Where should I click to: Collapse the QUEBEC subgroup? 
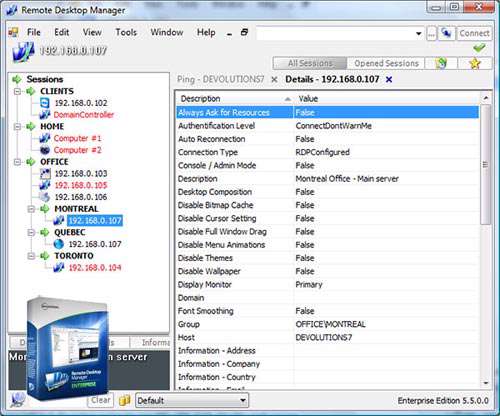pyautogui.click(x=31, y=232)
